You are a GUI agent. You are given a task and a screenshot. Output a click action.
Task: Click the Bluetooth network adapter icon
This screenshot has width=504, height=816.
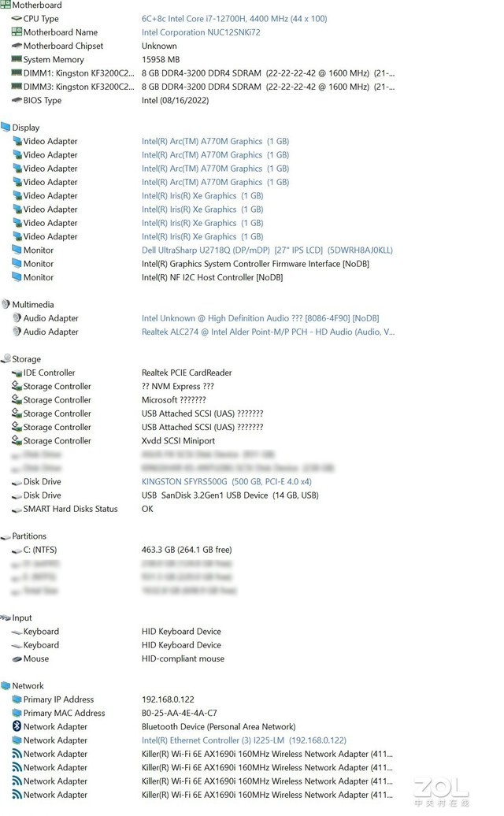click(x=17, y=727)
